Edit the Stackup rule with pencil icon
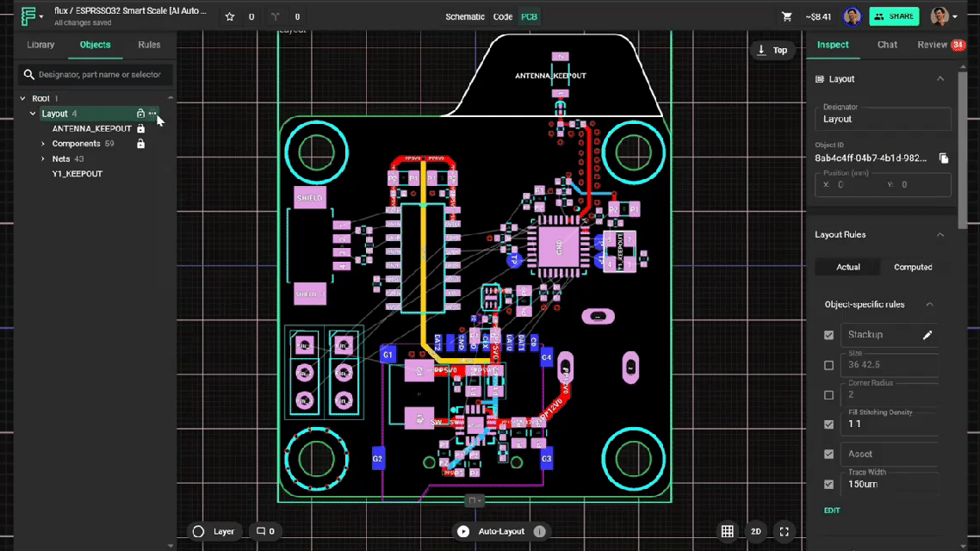The width and height of the screenshot is (980, 551). (x=927, y=335)
